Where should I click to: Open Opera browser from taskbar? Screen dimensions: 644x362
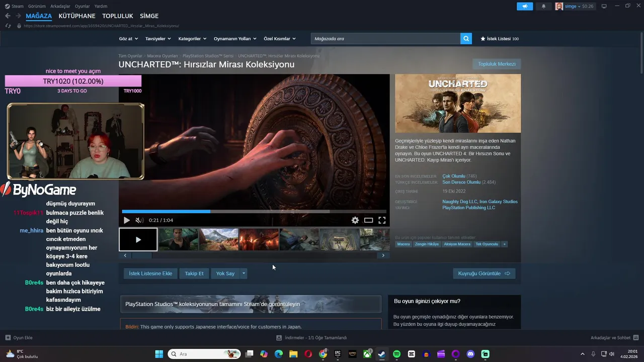(x=308, y=354)
